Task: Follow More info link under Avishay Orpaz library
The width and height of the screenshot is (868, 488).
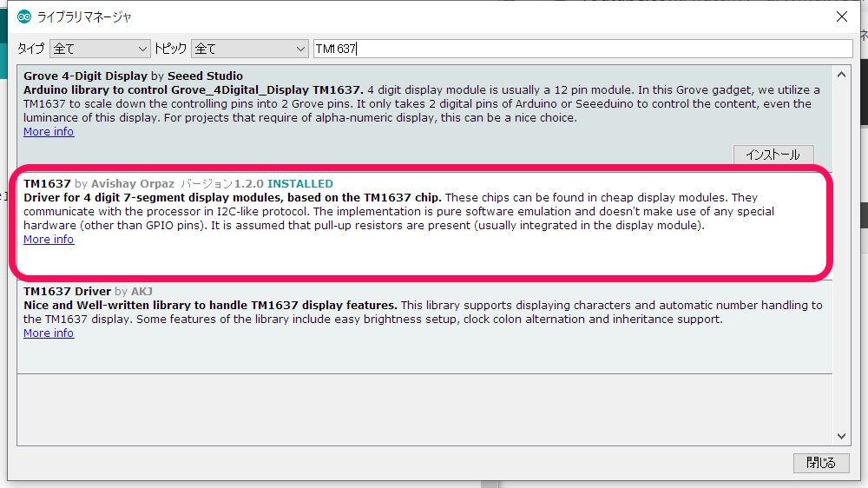Action: pyautogui.click(x=49, y=240)
